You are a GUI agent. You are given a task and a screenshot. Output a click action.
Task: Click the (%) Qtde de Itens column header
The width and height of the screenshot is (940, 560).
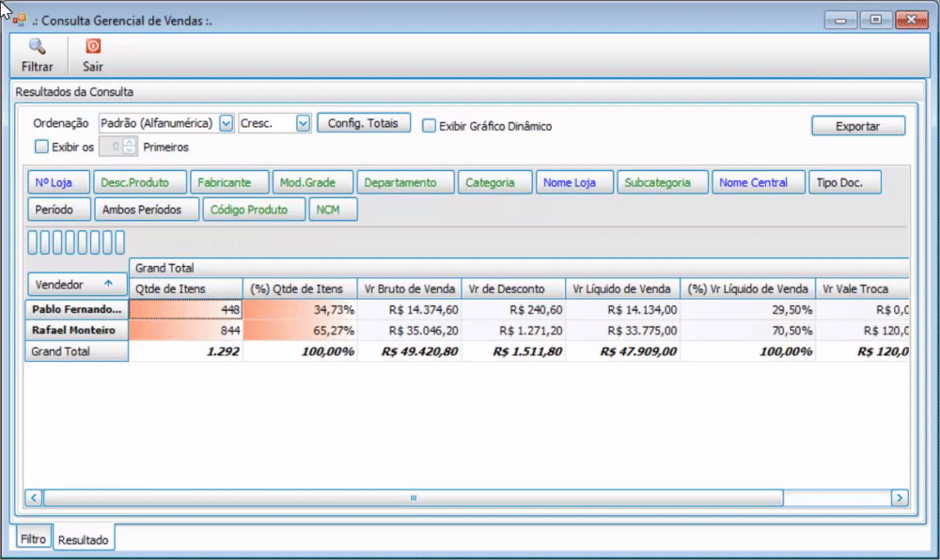point(300,288)
